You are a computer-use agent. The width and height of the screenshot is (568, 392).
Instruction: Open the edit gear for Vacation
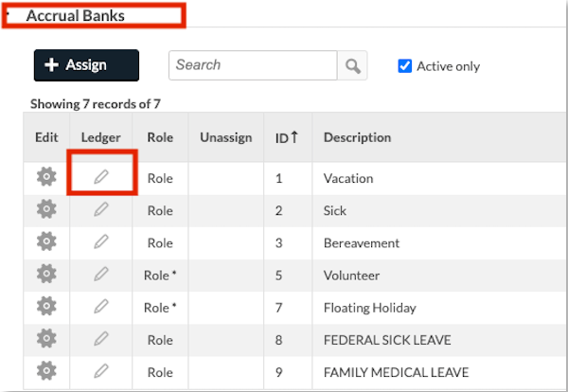pos(46,177)
